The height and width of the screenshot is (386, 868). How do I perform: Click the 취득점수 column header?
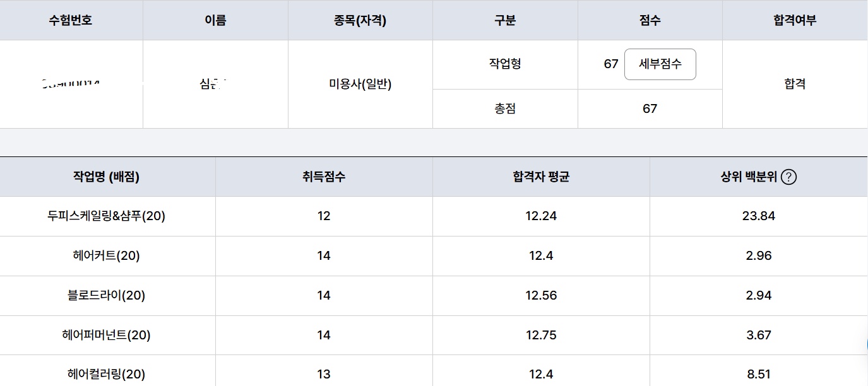pyautogui.click(x=324, y=177)
